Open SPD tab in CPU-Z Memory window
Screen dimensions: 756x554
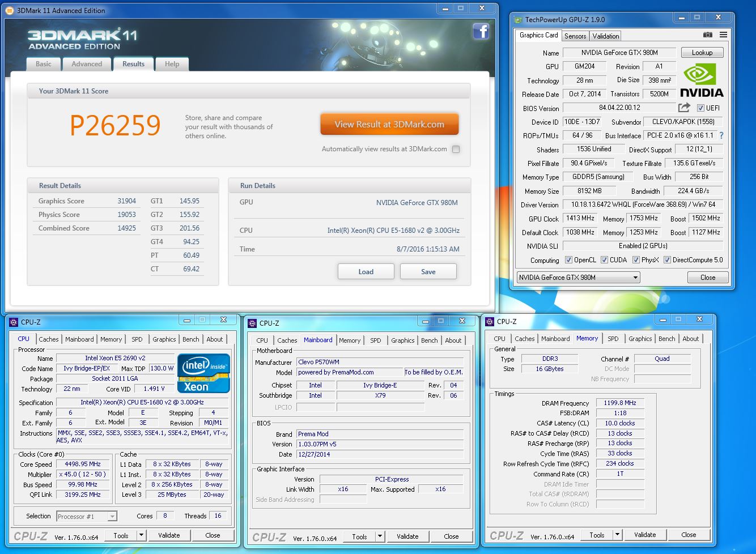pyautogui.click(x=613, y=339)
